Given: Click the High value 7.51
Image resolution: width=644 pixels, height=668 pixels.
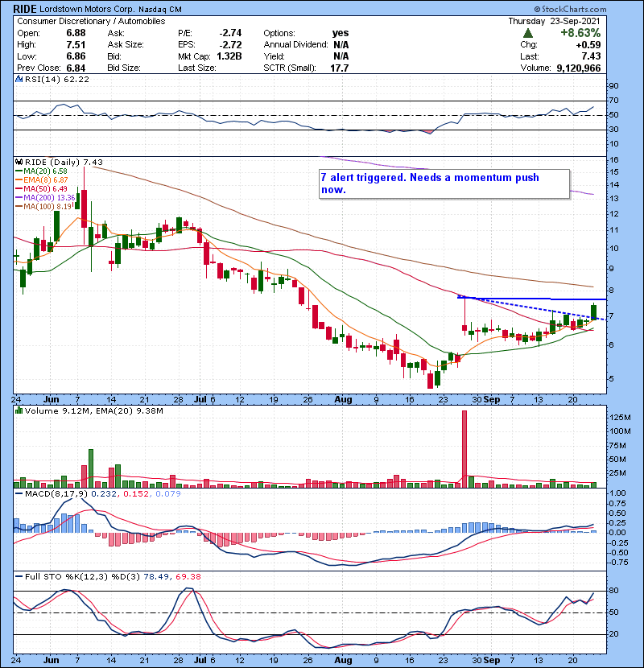Looking at the screenshot, I should tap(76, 45).
